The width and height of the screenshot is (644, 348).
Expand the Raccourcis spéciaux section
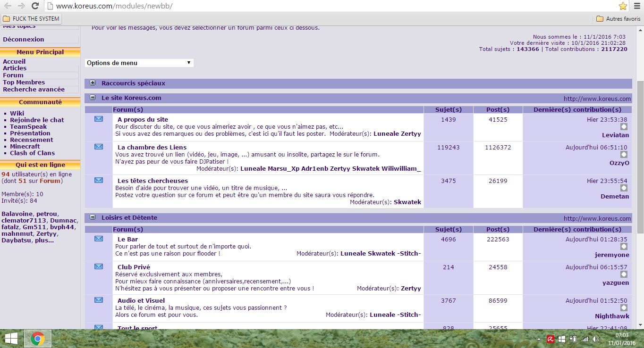click(x=93, y=83)
